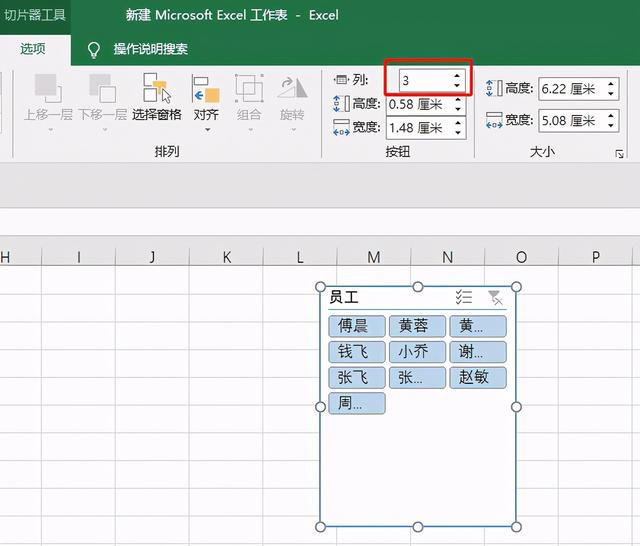Select 张飞 in the slicer

[x=357, y=377]
